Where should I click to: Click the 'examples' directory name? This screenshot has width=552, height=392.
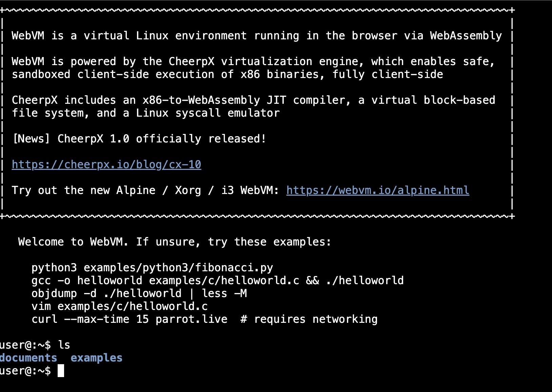(96, 358)
